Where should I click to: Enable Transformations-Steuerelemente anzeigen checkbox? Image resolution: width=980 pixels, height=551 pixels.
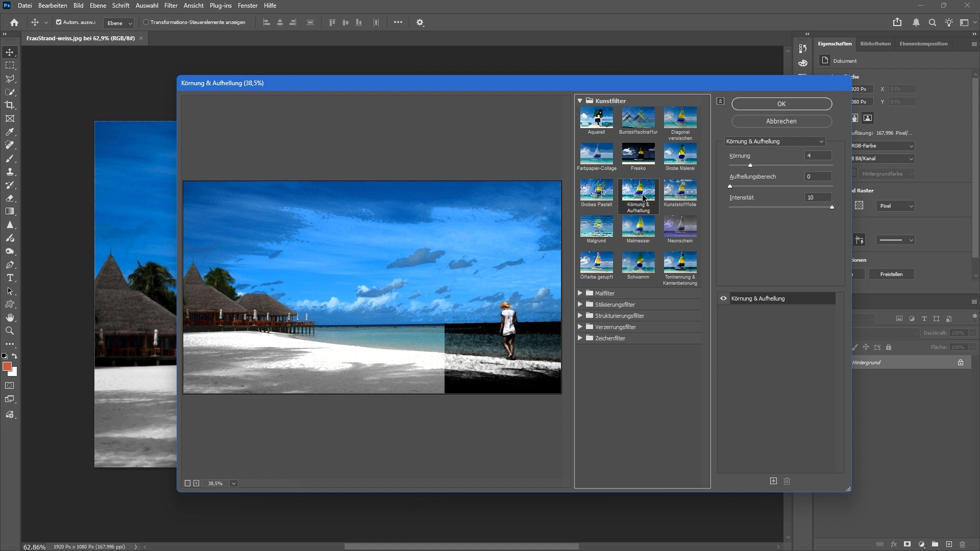click(x=146, y=22)
